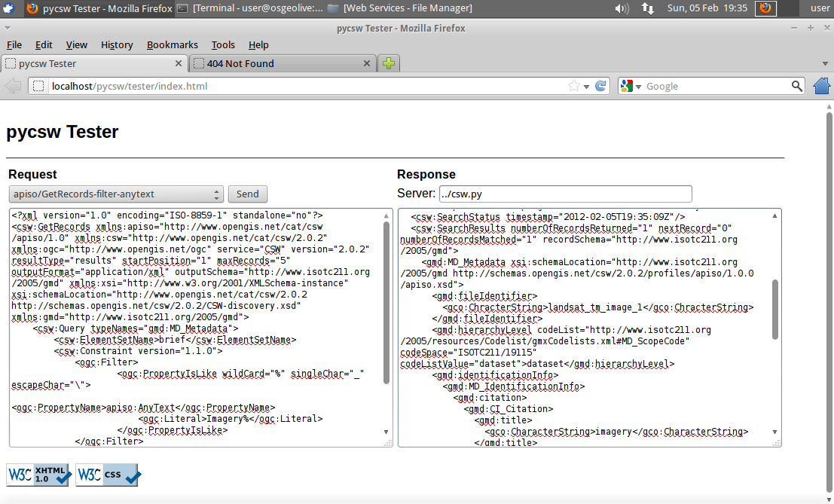This screenshot has width=834, height=504.
Task: Click the network connection tray icon
Action: pyautogui.click(x=647, y=8)
